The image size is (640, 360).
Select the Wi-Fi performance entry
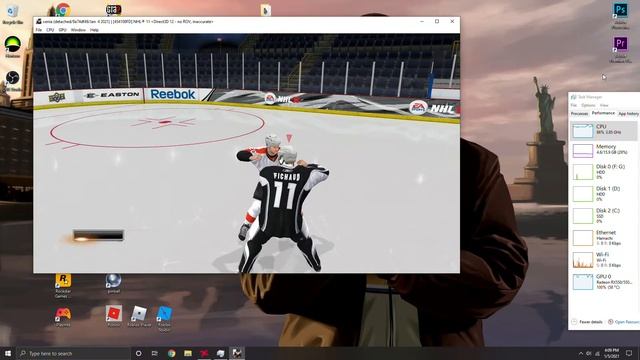(604, 260)
